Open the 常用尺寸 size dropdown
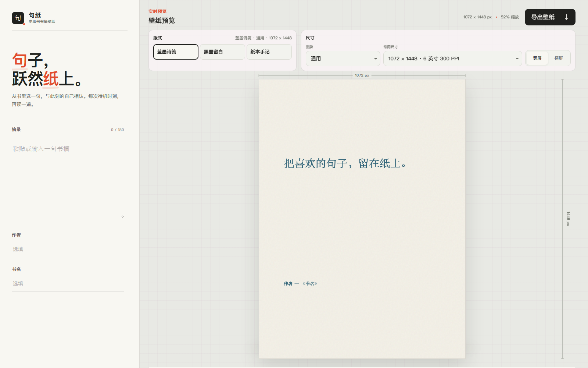This screenshot has height=368, width=588. tap(452, 59)
